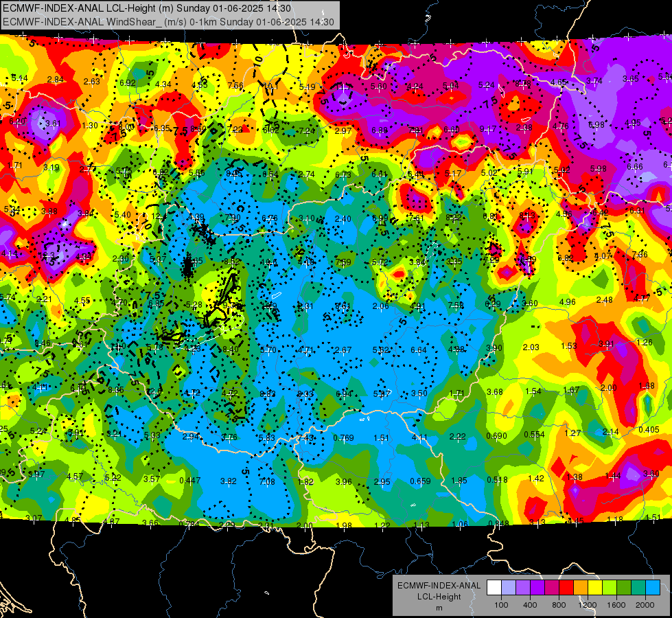
Task: Click the map value 2.63
Action: coord(91,82)
